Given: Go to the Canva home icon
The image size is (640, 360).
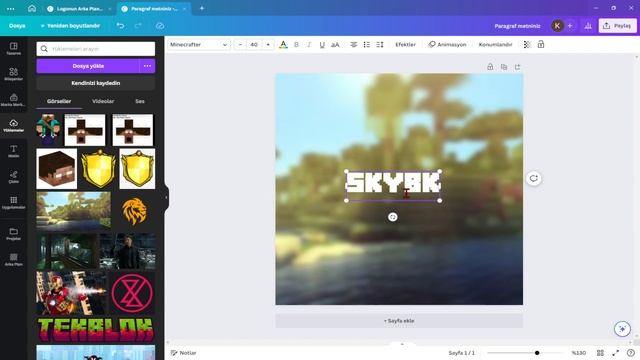Looking at the screenshot, I should pyautogui.click(x=32, y=9).
